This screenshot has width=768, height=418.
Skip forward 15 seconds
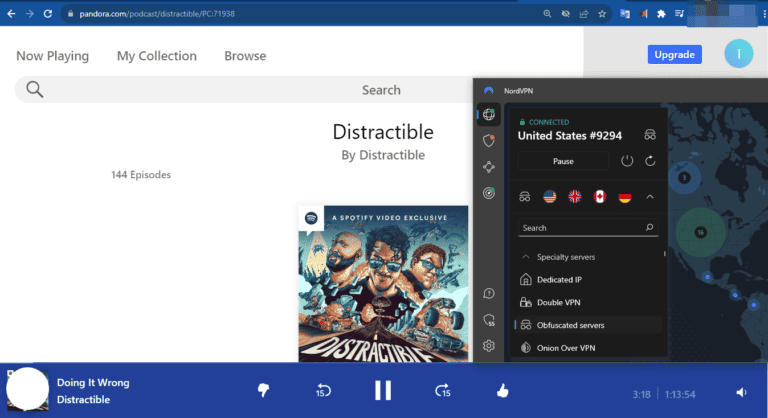tap(443, 391)
